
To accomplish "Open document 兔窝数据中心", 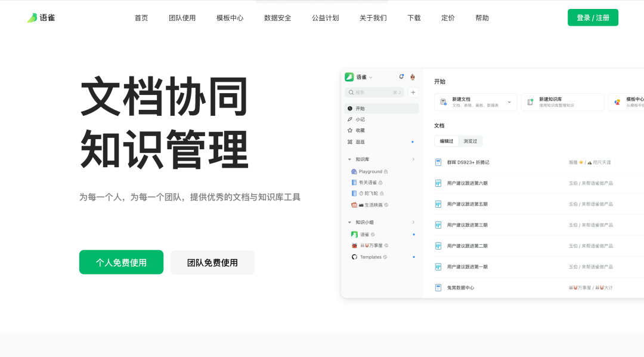I will [x=460, y=288].
